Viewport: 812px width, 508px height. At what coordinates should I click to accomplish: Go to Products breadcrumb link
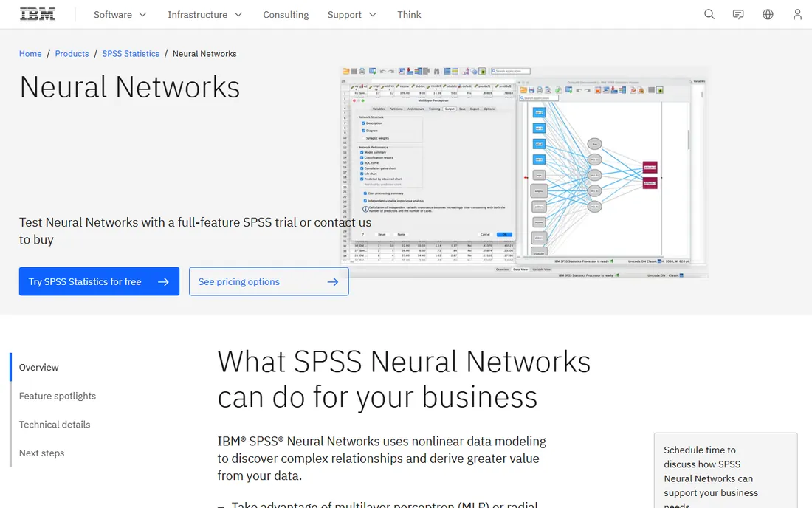pyautogui.click(x=72, y=54)
